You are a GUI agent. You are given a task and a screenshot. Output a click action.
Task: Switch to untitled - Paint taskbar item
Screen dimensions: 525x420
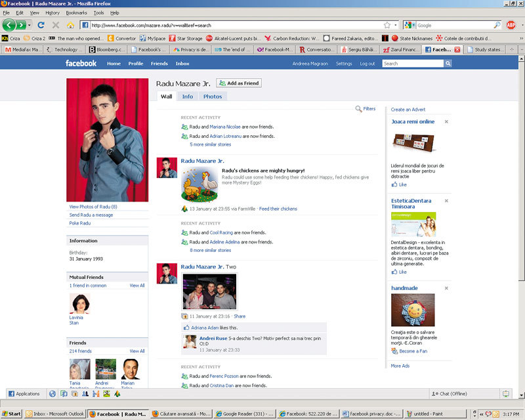tap(436, 413)
